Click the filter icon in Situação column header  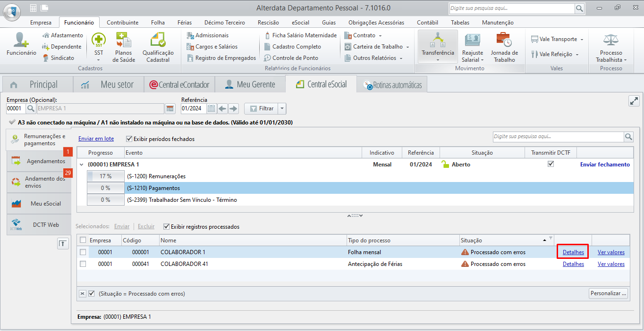551,239
